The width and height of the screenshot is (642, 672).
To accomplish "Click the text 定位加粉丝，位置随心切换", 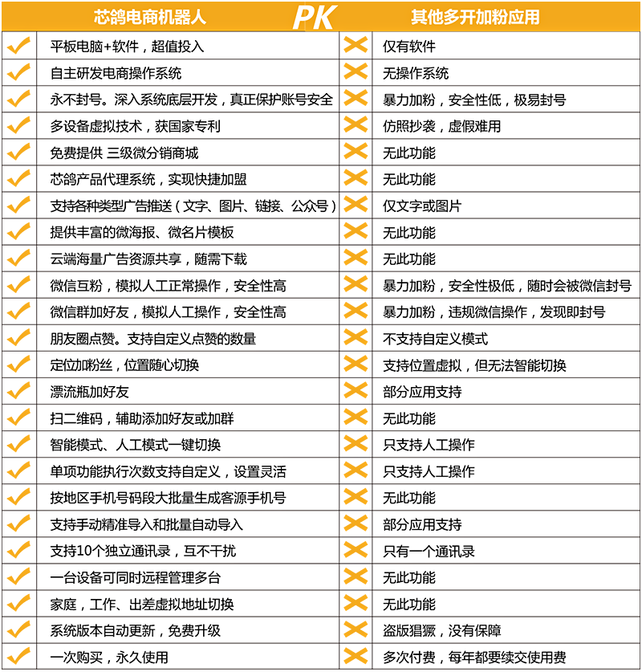I will [124, 365].
